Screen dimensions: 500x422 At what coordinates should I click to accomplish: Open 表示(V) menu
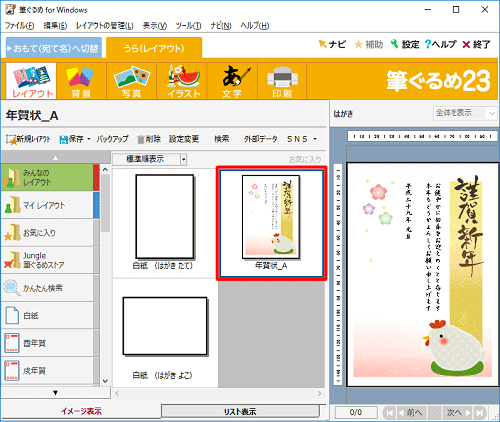pos(155,26)
